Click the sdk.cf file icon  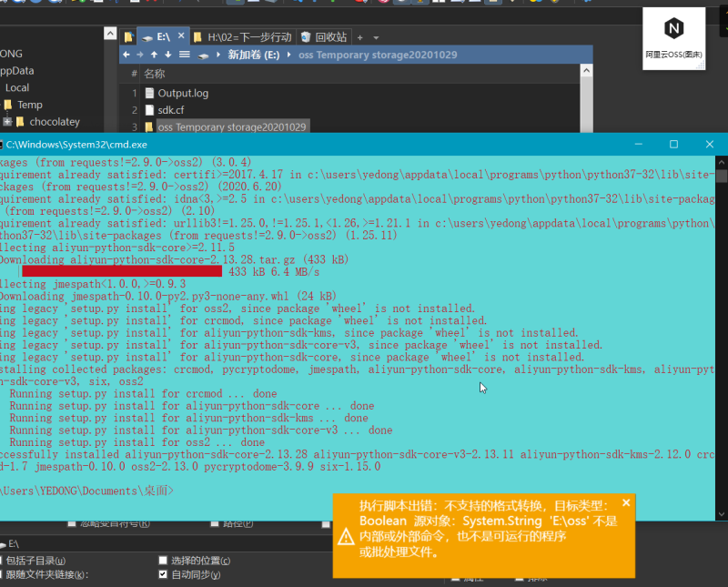[149, 110]
